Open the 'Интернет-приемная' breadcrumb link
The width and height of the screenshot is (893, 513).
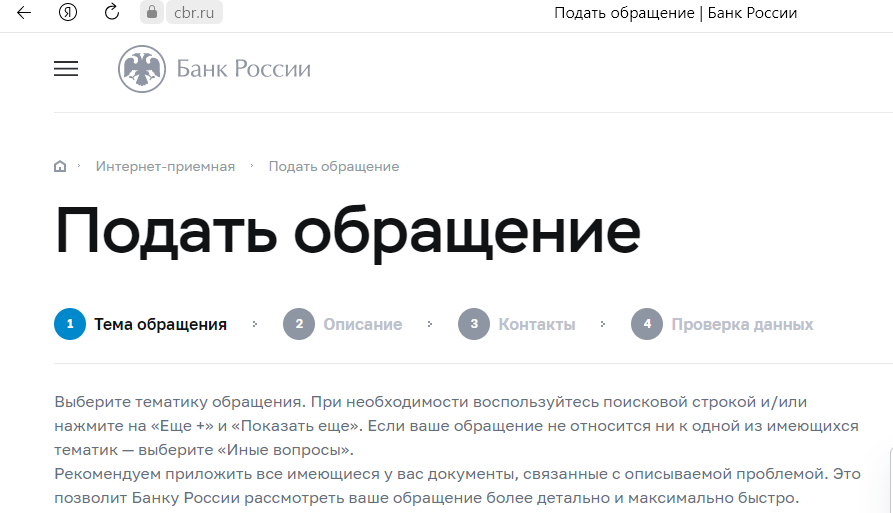pyautogui.click(x=165, y=166)
